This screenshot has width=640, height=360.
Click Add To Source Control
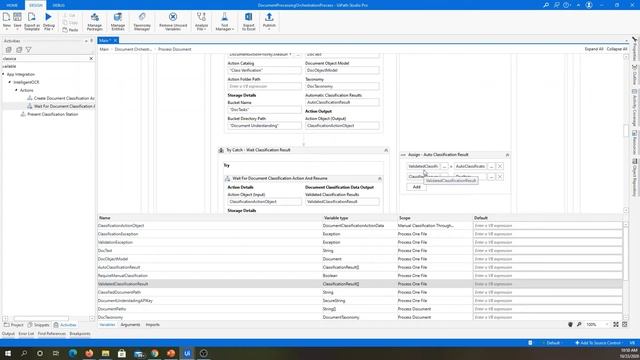pyautogui.click(x=598, y=343)
